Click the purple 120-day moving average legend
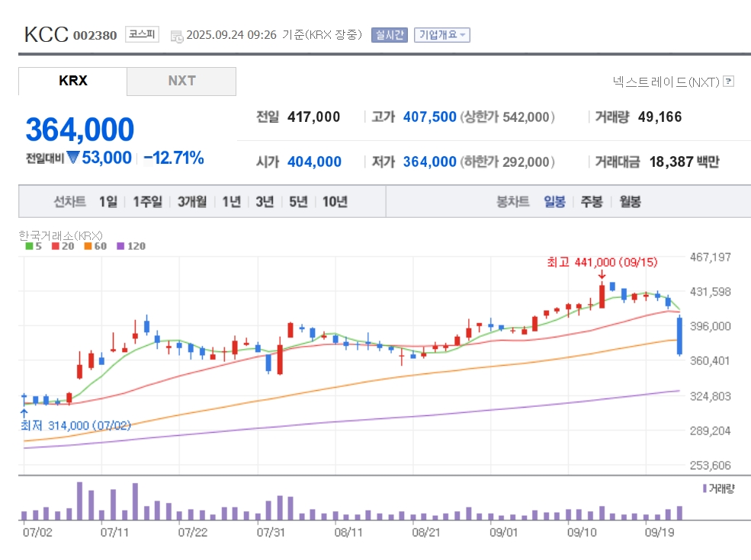This screenshot has height=560, width=751. 131,246
